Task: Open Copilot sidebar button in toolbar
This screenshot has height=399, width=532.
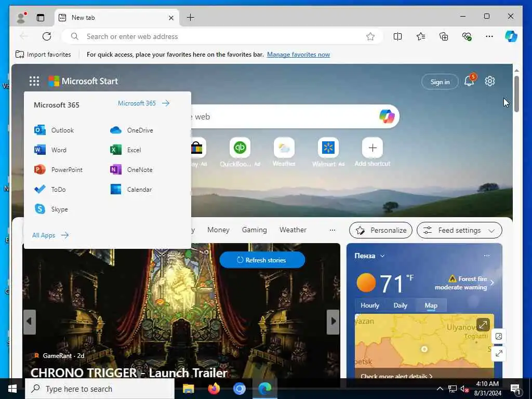Action: [511, 36]
